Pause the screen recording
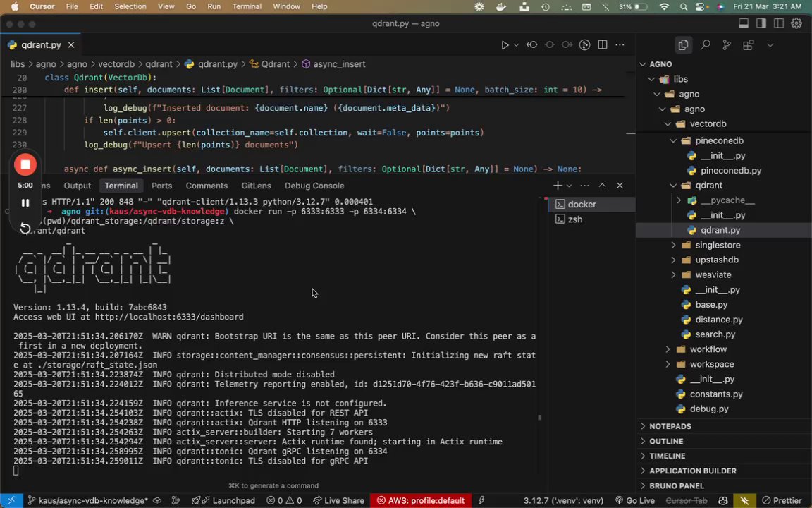This screenshot has height=508, width=812. [25, 202]
